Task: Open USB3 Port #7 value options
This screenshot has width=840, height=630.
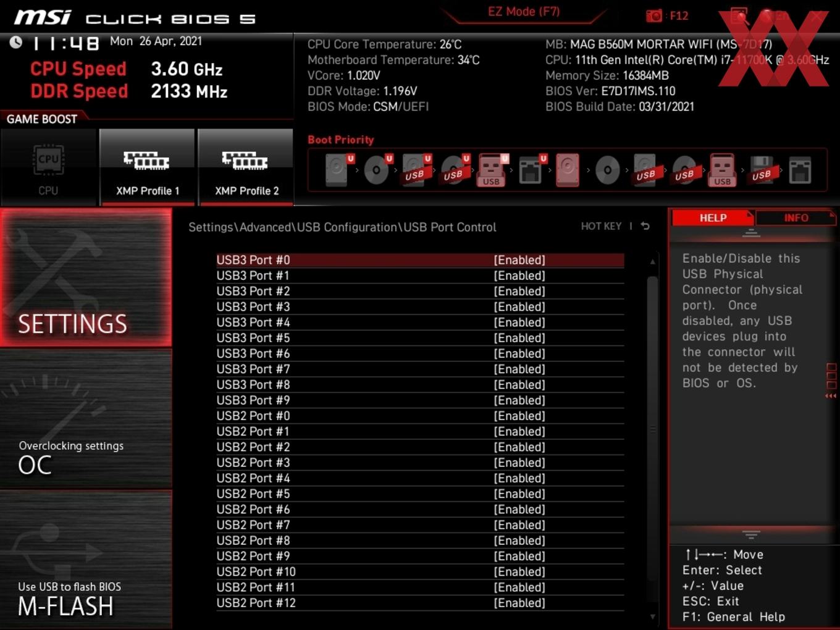Action: click(519, 369)
